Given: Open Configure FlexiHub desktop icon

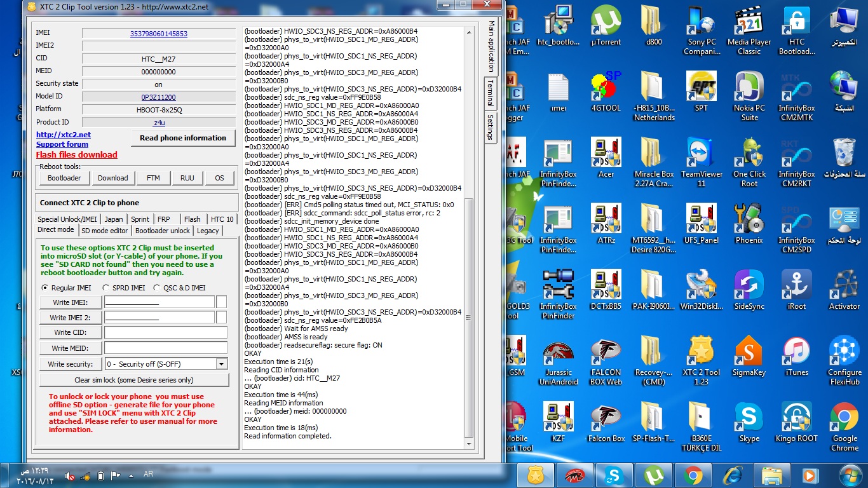Looking at the screenshot, I should point(844,360).
